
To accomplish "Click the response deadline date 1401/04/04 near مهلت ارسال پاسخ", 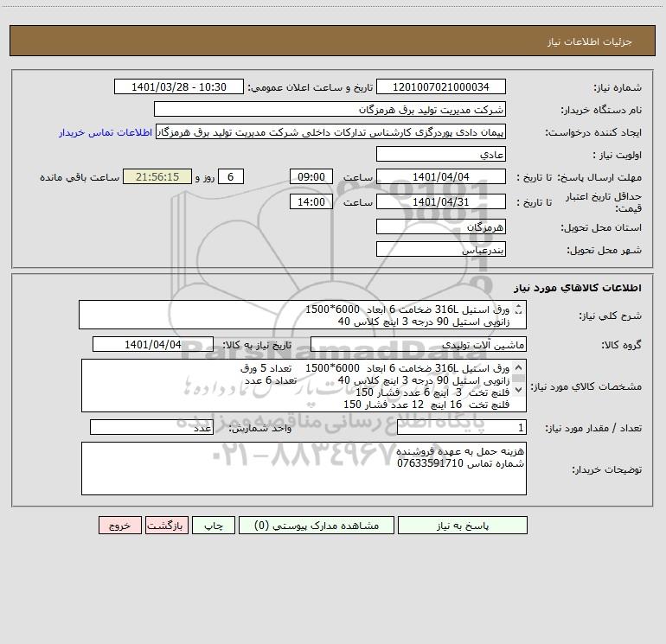I will [441, 177].
